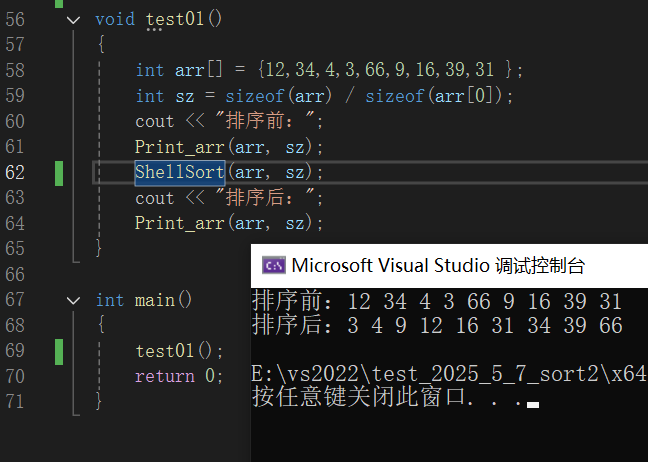Click the "排序后：" string on line 63

coord(264,198)
